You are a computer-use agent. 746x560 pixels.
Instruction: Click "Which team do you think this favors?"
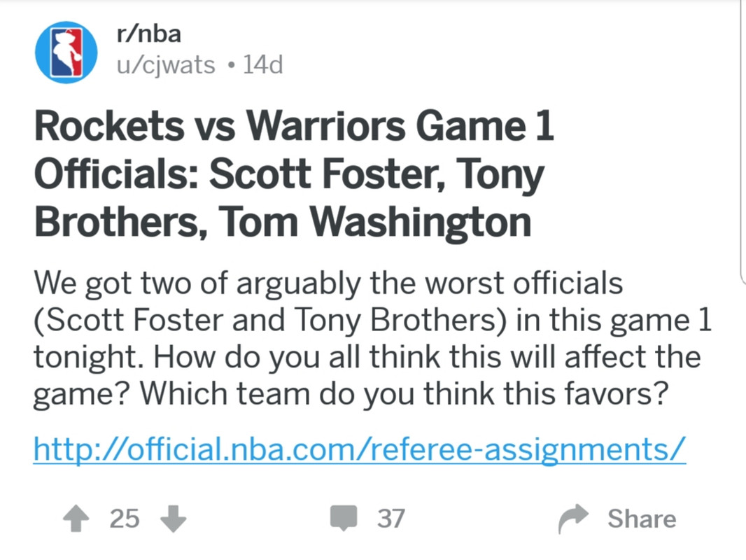[404, 394]
